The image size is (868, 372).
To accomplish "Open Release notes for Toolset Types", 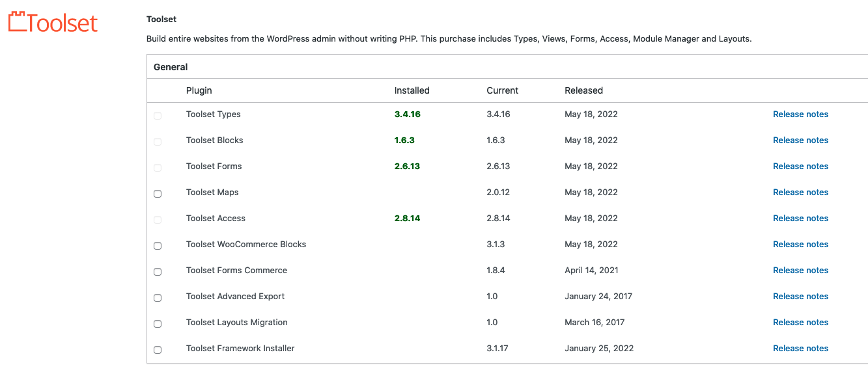I will [800, 114].
